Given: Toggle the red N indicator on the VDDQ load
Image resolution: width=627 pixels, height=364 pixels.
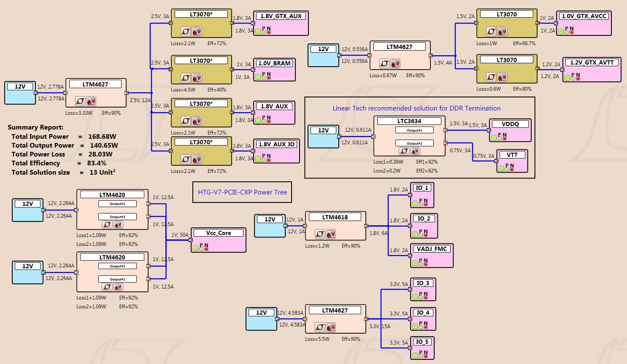Looking at the screenshot, I should [x=504, y=138].
